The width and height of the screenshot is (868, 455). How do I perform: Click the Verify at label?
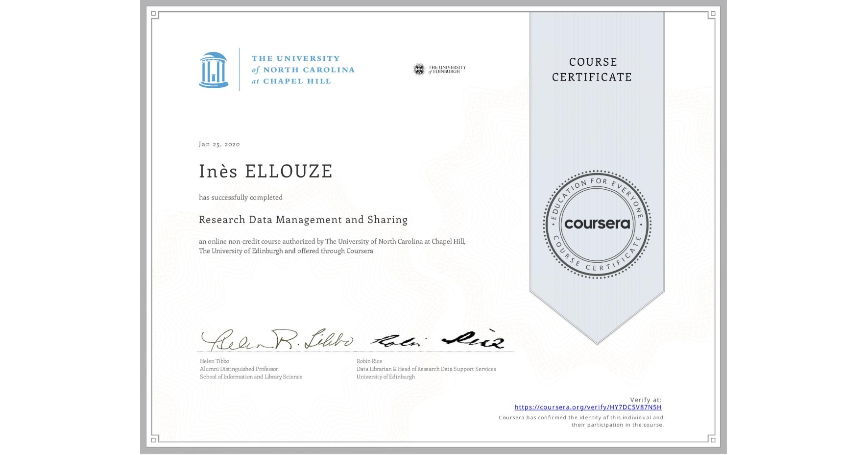tap(646, 400)
